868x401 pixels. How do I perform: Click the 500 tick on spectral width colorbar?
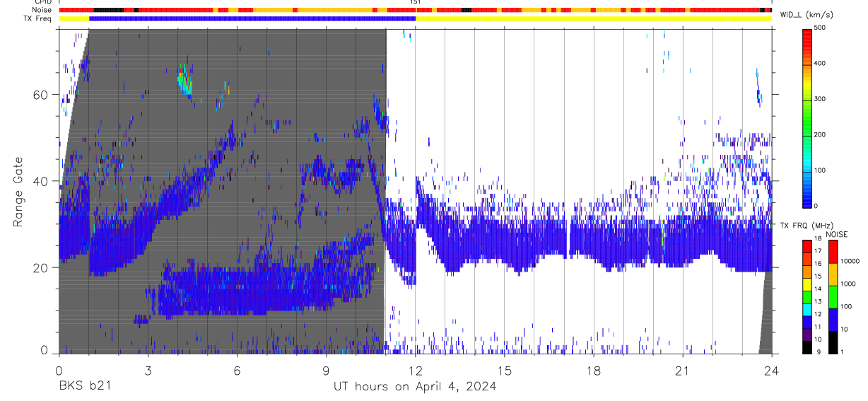tap(821, 27)
